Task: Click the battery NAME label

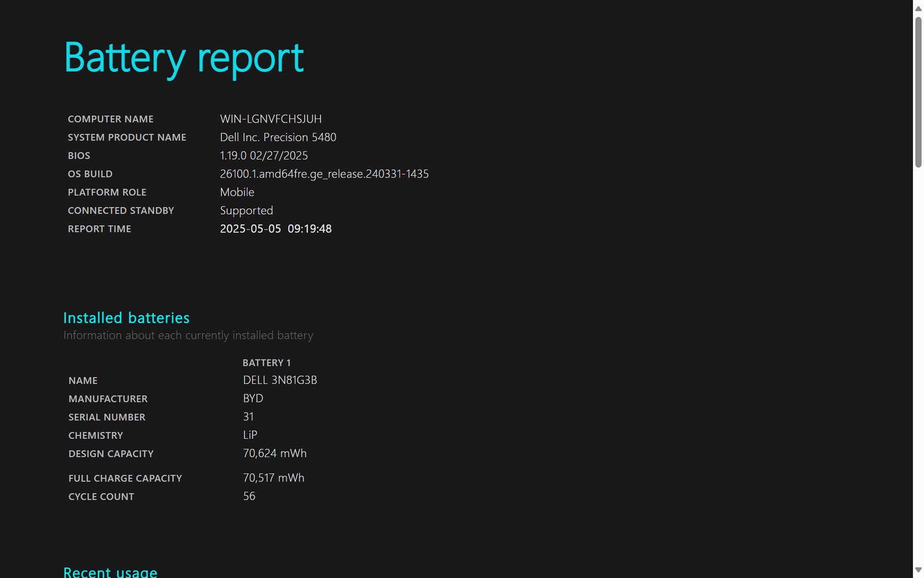Action: [83, 381]
